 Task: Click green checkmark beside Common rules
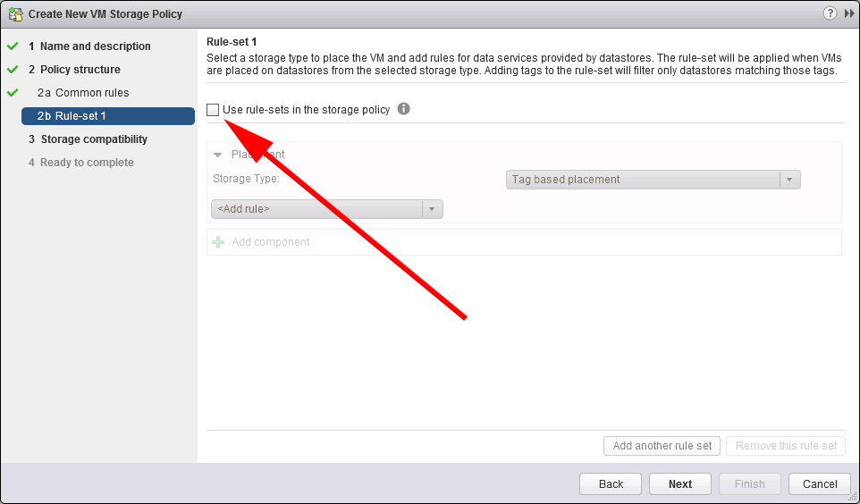coord(13,93)
